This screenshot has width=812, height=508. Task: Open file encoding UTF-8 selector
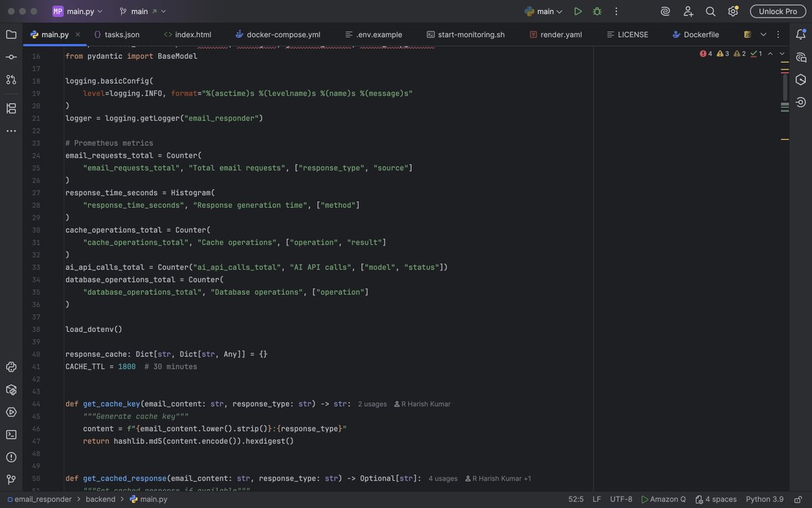point(621,499)
